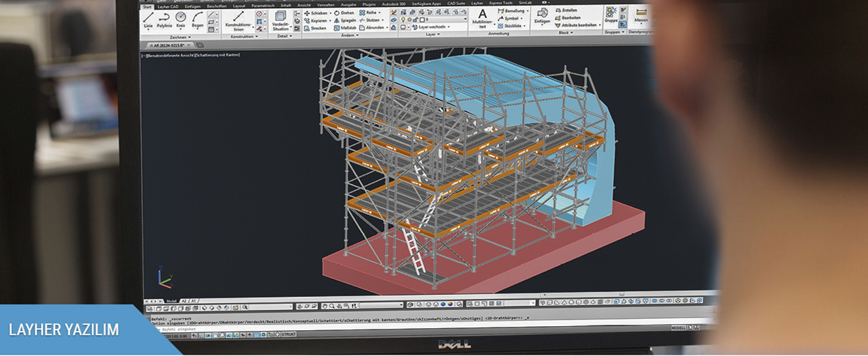
Task: Click the Abrunden fillet tool
Action: 372,28
